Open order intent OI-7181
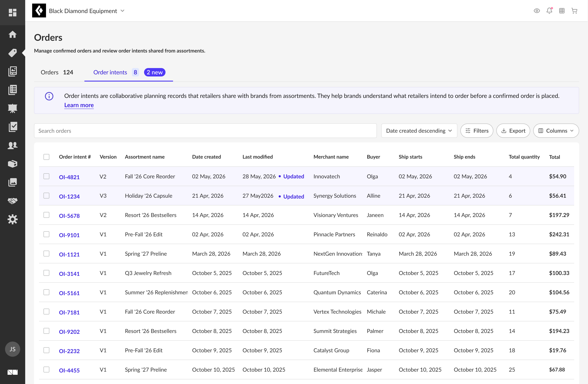This screenshot has height=384, width=588. tap(69, 312)
